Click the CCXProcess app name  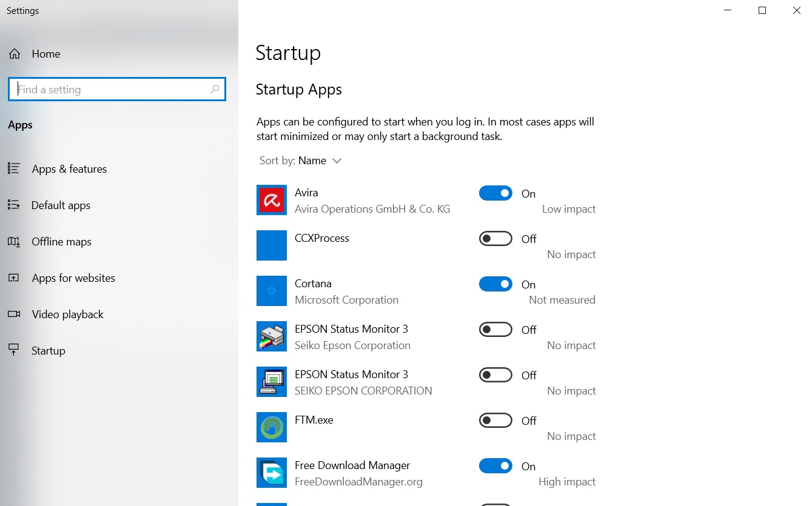(x=322, y=238)
